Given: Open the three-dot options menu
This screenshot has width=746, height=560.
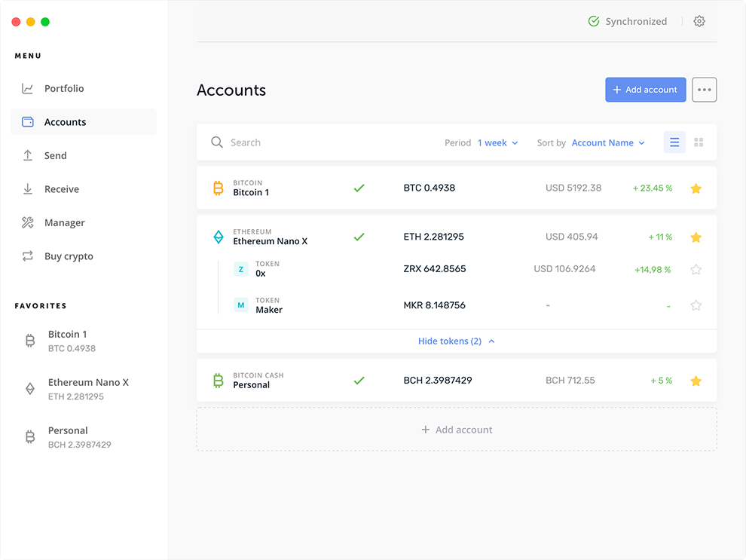Looking at the screenshot, I should 704,89.
